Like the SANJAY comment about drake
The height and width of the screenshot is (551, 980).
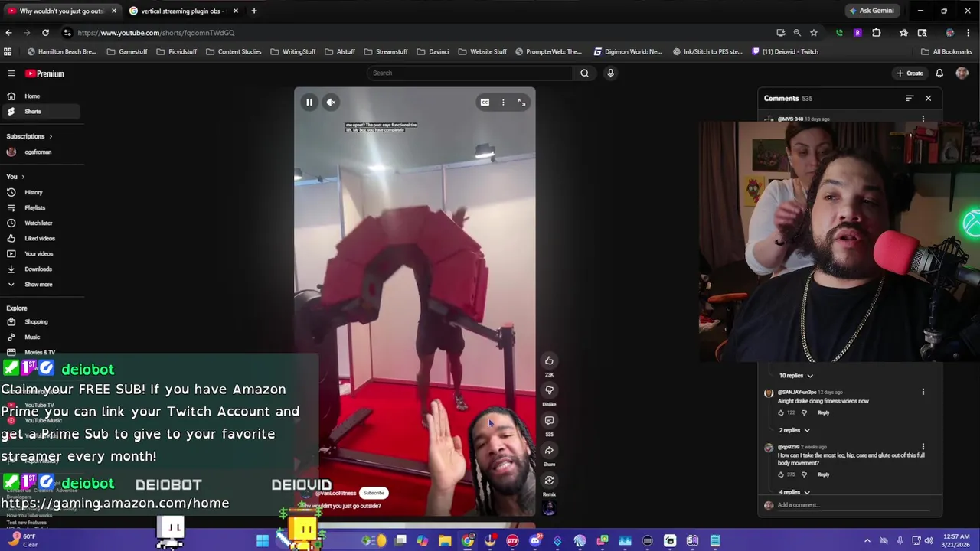(782, 412)
